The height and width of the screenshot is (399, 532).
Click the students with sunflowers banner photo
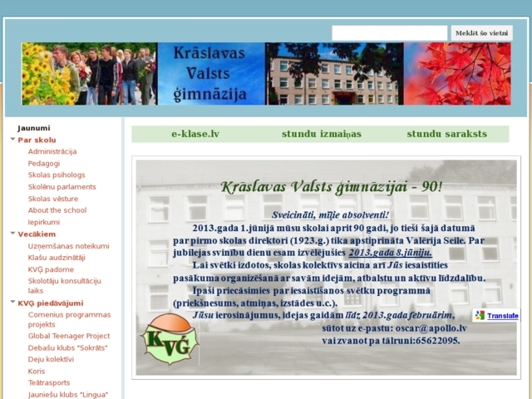point(89,74)
